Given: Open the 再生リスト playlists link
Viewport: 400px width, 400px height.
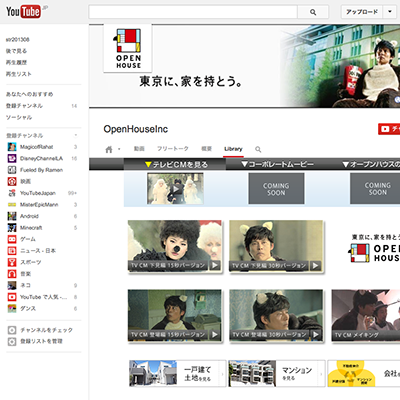Looking at the screenshot, I should pos(19,74).
